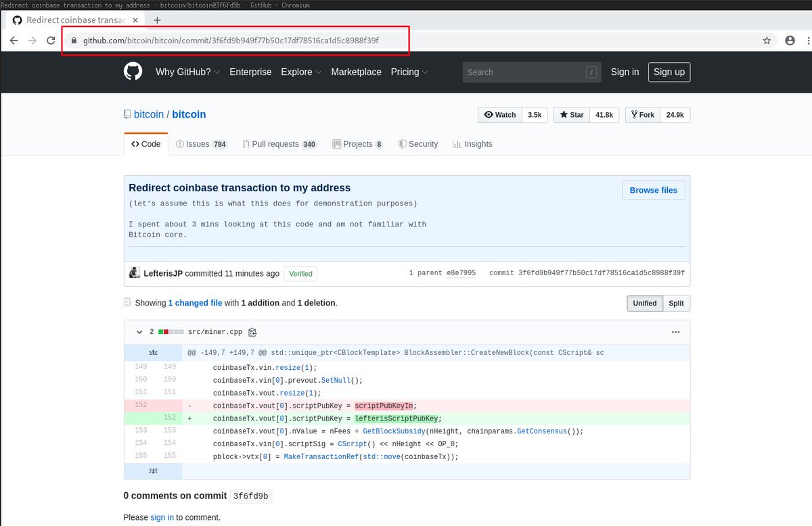
Task: Select the Enterprise nav item
Action: point(250,72)
